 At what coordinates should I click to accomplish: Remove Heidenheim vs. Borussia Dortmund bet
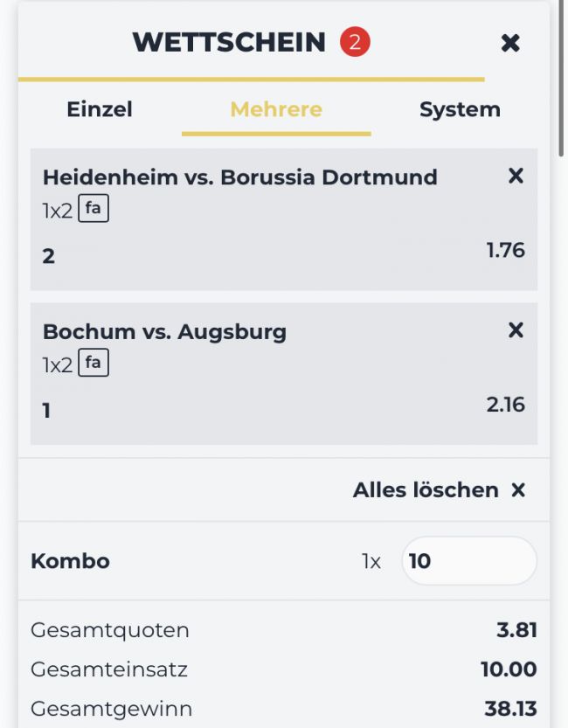[x=516, y=176]
